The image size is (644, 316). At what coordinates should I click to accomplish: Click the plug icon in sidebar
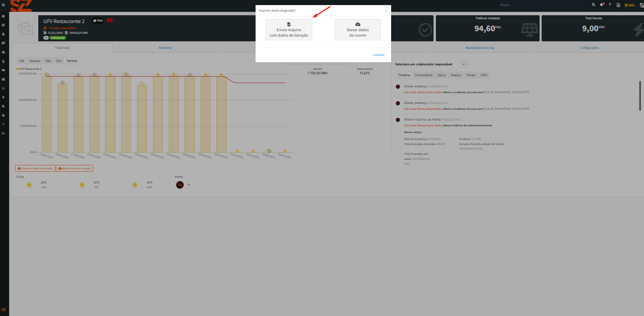pyautogui.click(x=3, y=97)
